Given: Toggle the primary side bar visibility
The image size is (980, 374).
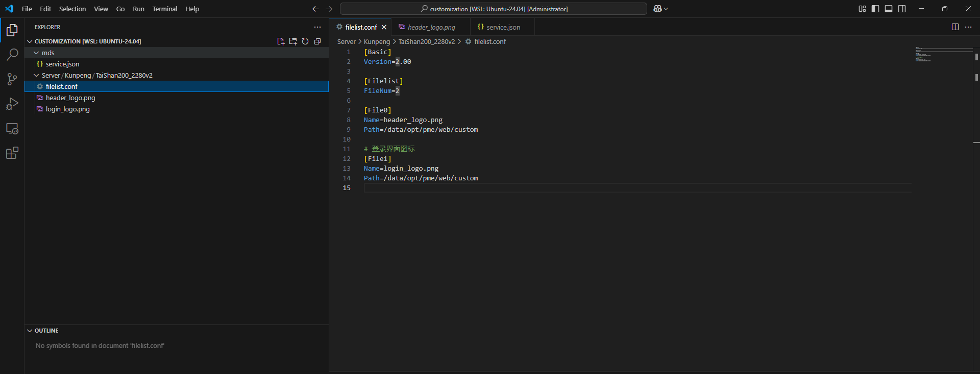Looking at the screenshot, I should 875,9.
